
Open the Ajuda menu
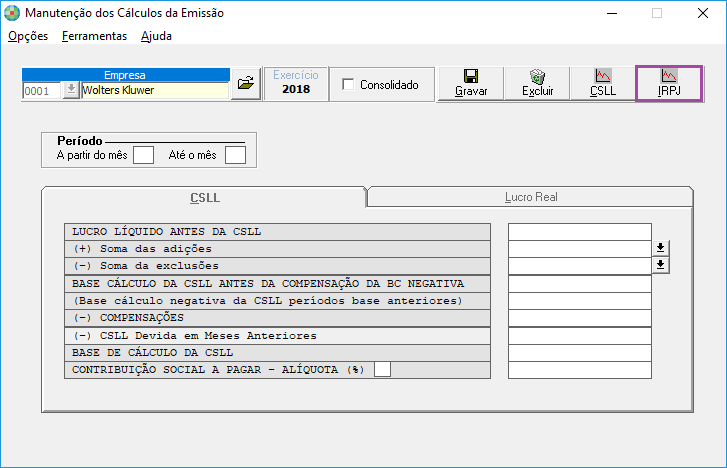156,36
